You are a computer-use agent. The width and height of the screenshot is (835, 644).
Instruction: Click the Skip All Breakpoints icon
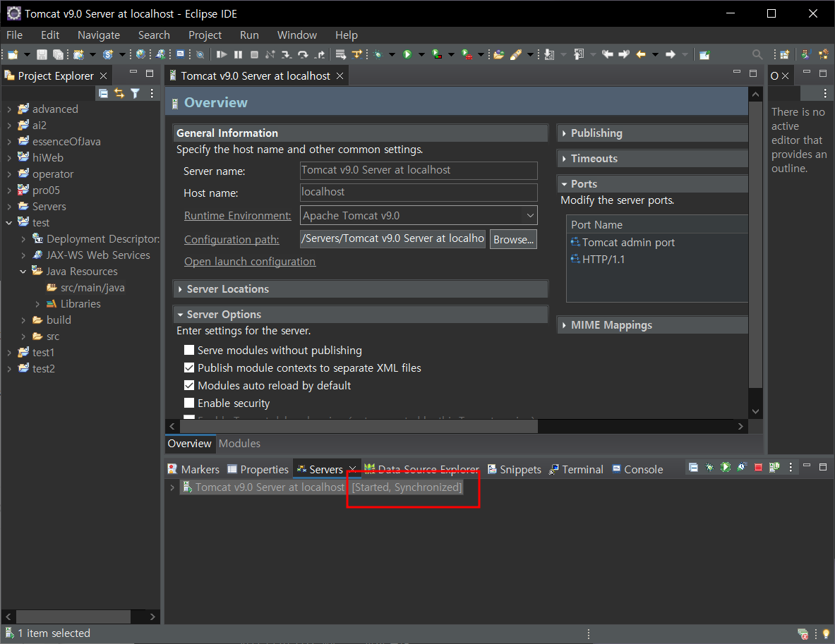tap(200, 54)
